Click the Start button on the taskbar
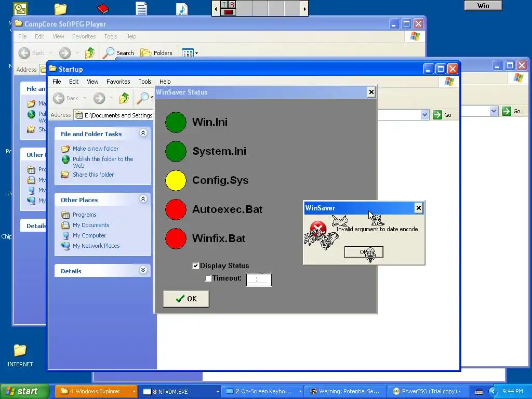The image size is (532, 399). click(24, 392)
